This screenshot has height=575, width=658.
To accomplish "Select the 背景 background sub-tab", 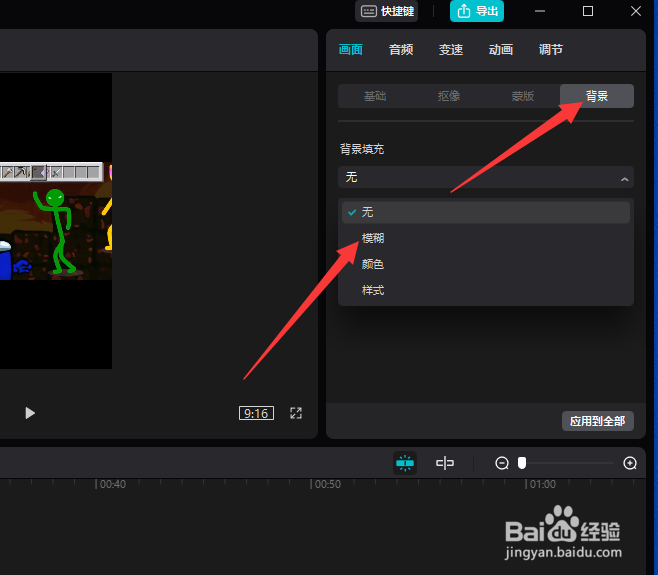I will pyautogui.click(x=597, y=96).
